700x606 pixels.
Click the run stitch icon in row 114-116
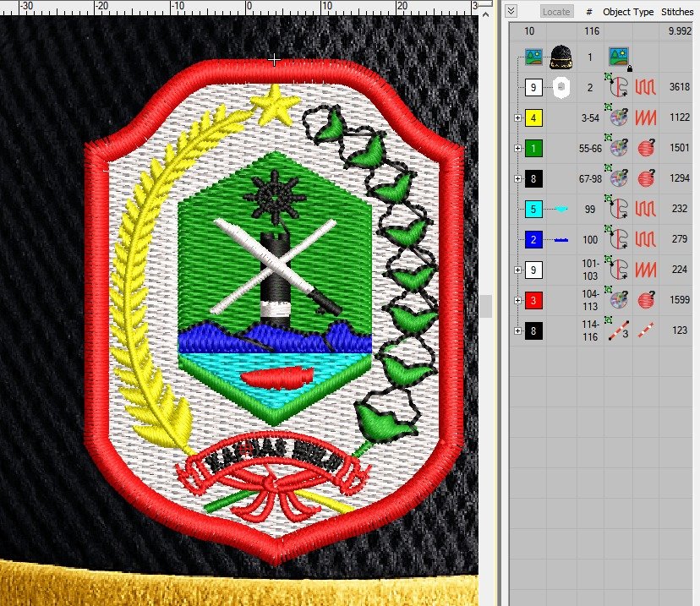pos(646,330)
